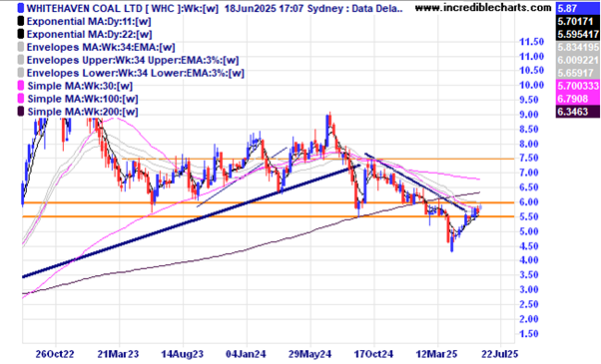Click the 04Jan24 date axis label

246,354
